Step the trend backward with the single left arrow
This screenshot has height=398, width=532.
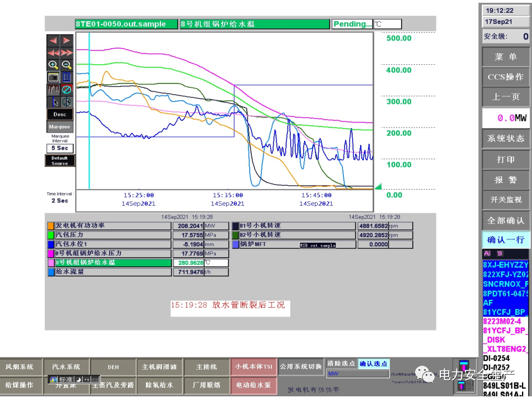pos(53,40)
